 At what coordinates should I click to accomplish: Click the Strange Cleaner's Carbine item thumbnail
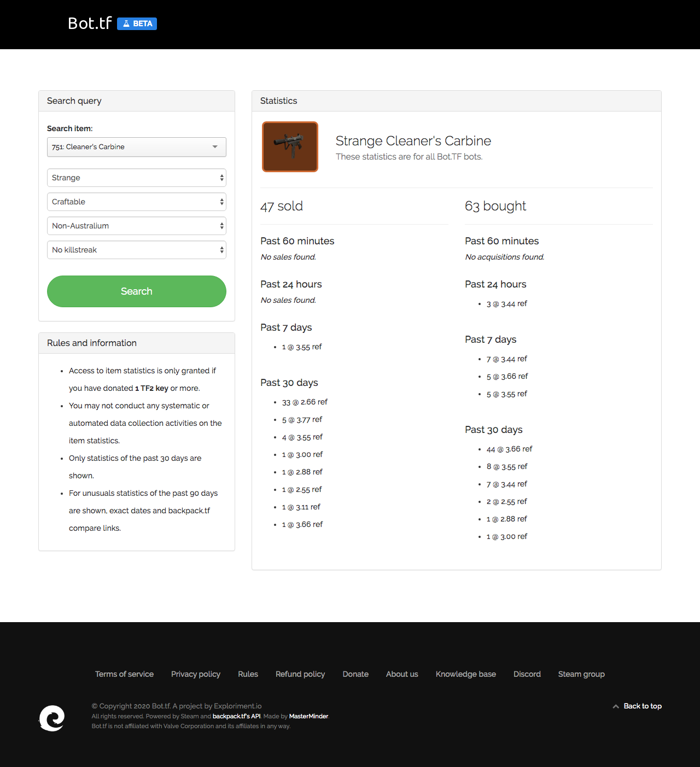point(290,147)
